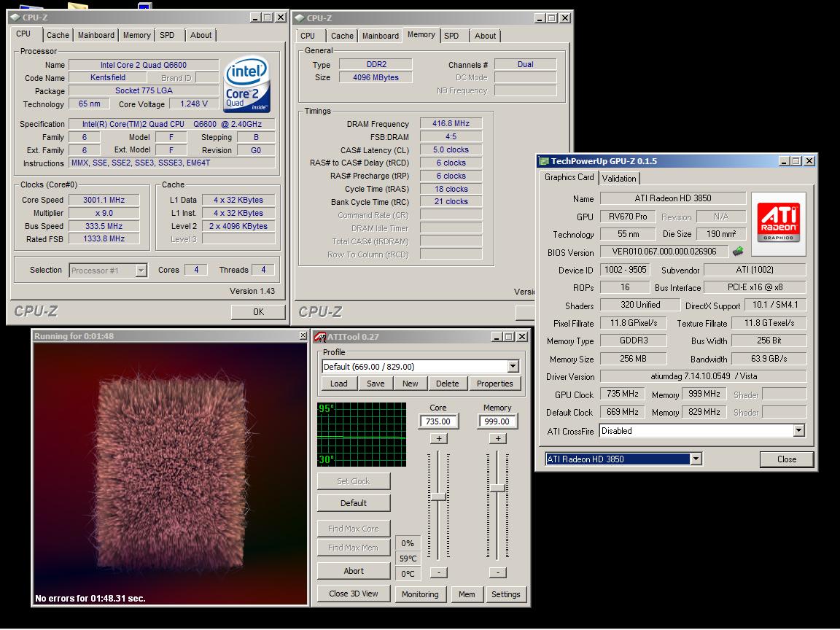This screenshot has height=630, width=840.
Task: Click the ATITool title bar icon
Action: pos(319,337)
